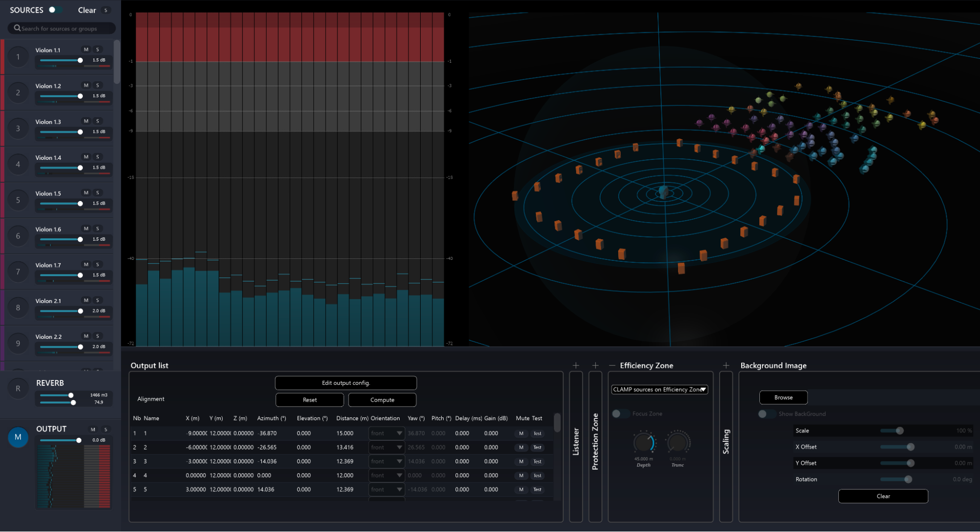980x532 pixels.
Task: Mute source Violon 1.1
Action: click(x=86, y=50)
